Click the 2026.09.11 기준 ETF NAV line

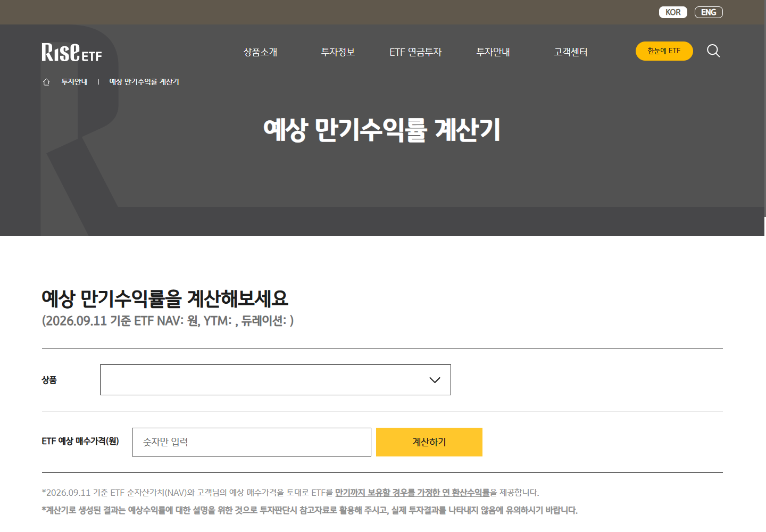168,321
